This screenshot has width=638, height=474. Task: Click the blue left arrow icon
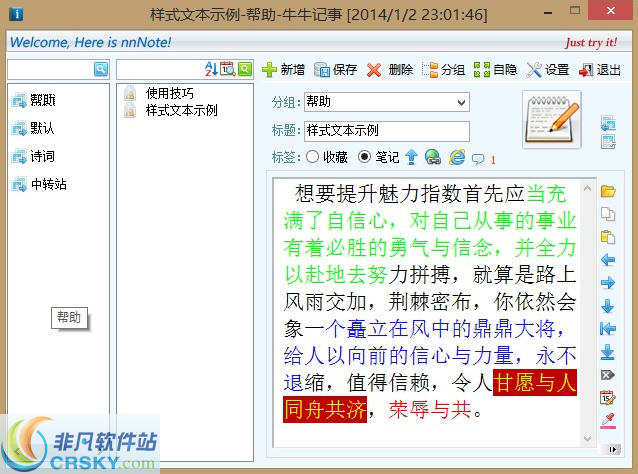coord(608,260)
